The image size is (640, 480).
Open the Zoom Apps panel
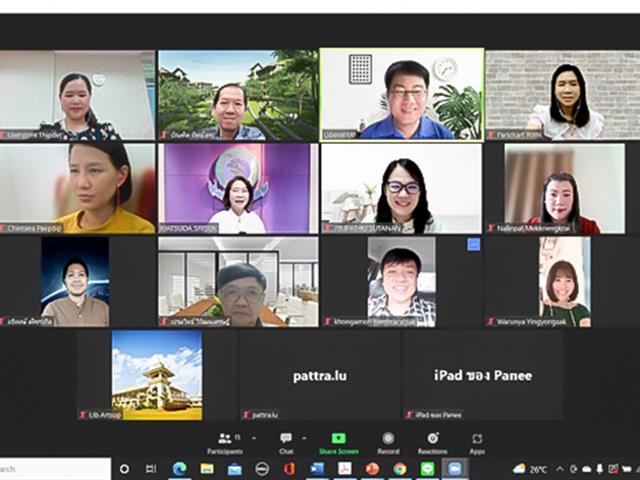tap(477, 444)
